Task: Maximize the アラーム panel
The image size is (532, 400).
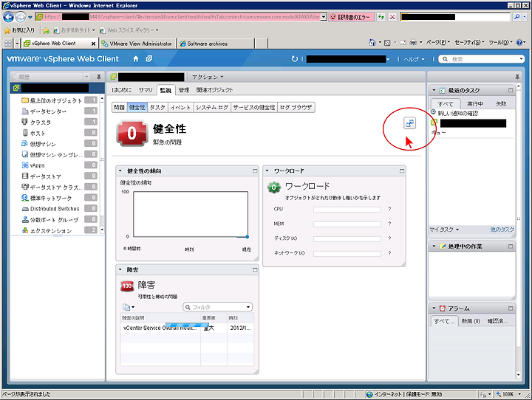Action: (x=511, y=308)
